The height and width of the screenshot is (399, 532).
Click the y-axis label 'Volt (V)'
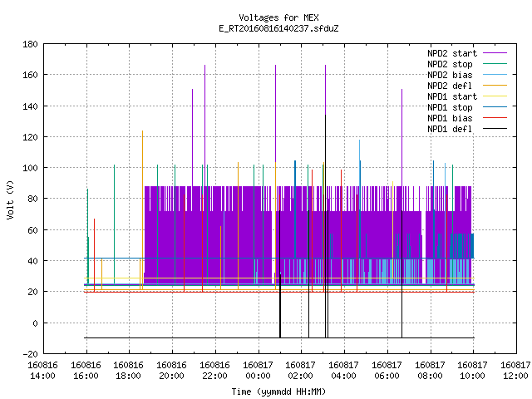click(x=10, y=199)
